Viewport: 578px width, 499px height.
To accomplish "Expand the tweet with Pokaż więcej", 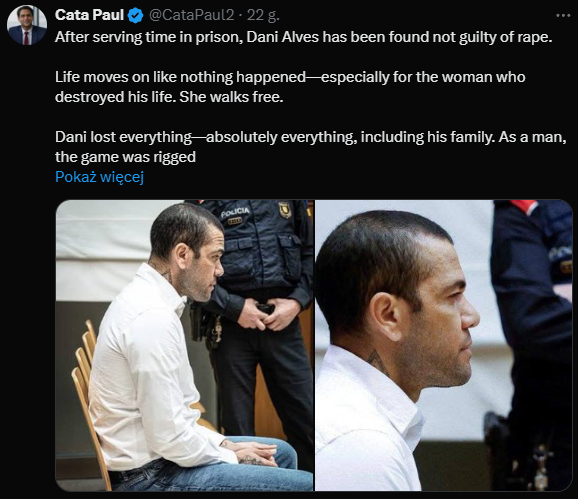I will pyautogui.click(x=99, y=177).
